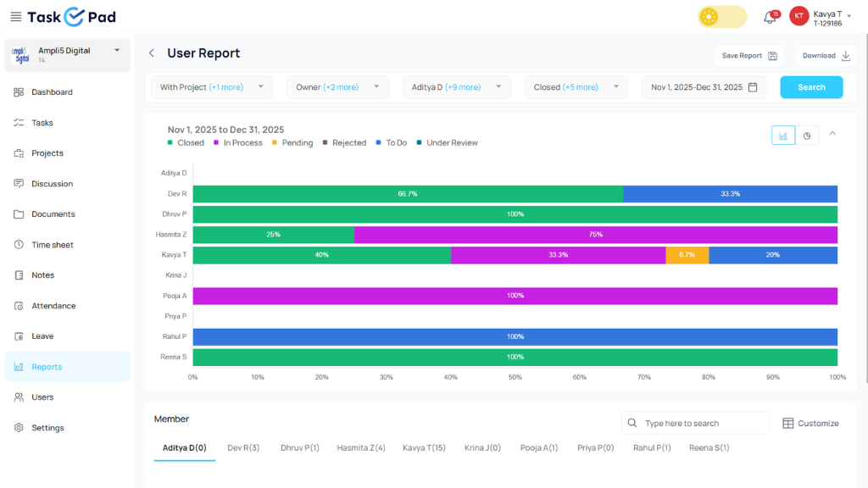Screen dimensions: 868x488
Task: Click Dev R's 66.7% closed bar
Action: [408, 194]
